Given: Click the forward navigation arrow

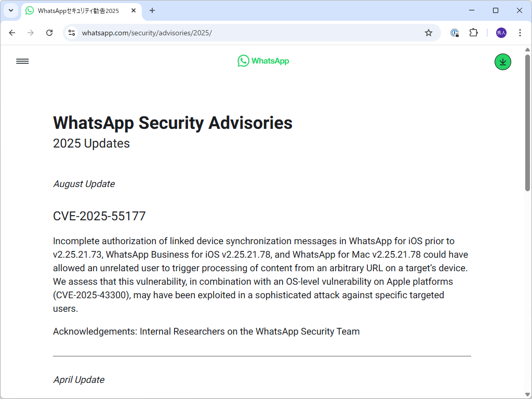Looking at the screenshot, I should 31,32.
